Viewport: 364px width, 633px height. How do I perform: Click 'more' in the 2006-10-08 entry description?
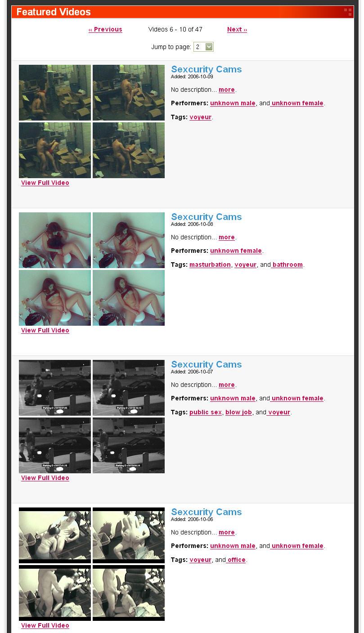pos(227,237)
